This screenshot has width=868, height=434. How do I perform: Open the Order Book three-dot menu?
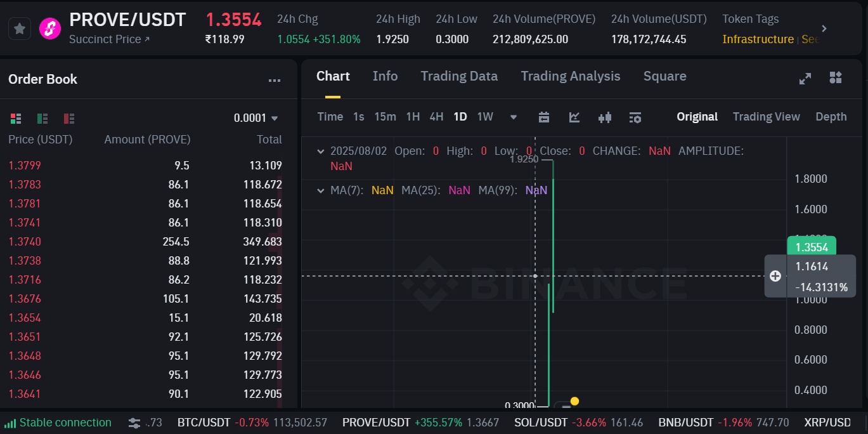click(275, 80)
